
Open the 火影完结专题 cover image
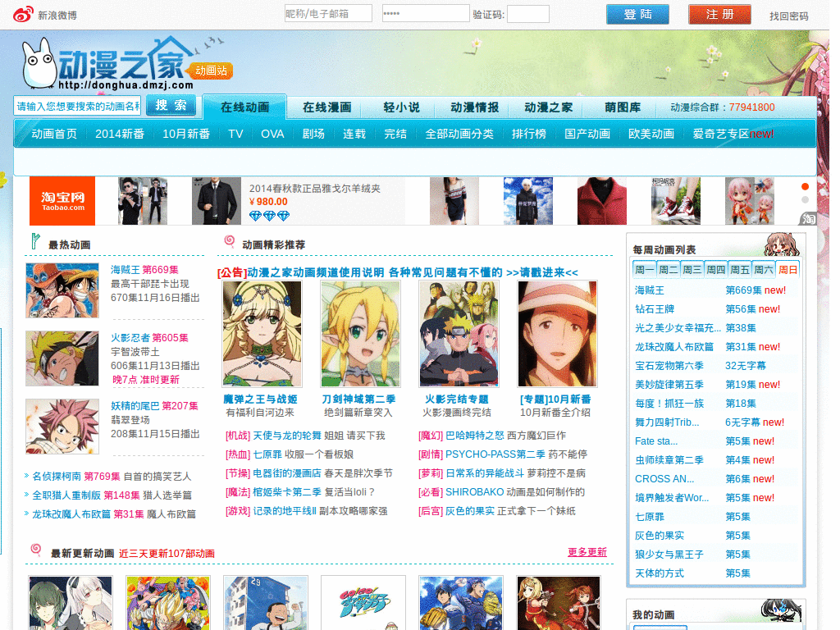[459, 334]
